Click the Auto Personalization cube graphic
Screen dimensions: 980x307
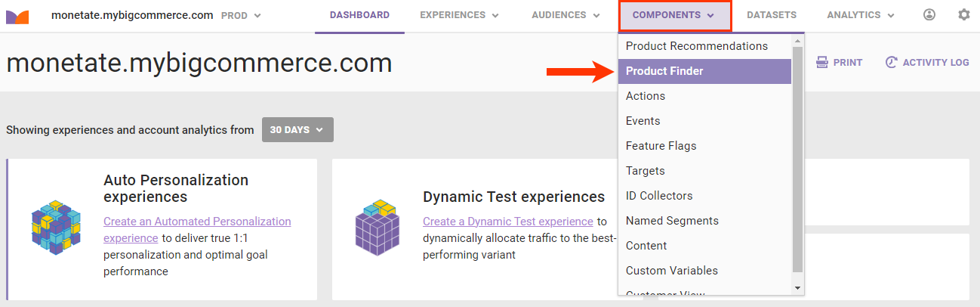point(56,226)
